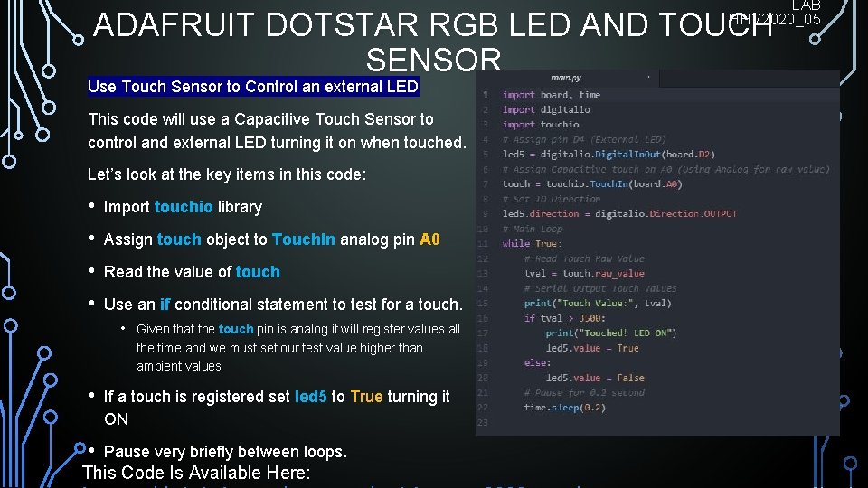Click line number 23 in editor gutter
This screenshot has height=488, width=868.
(x=483, y=423)
